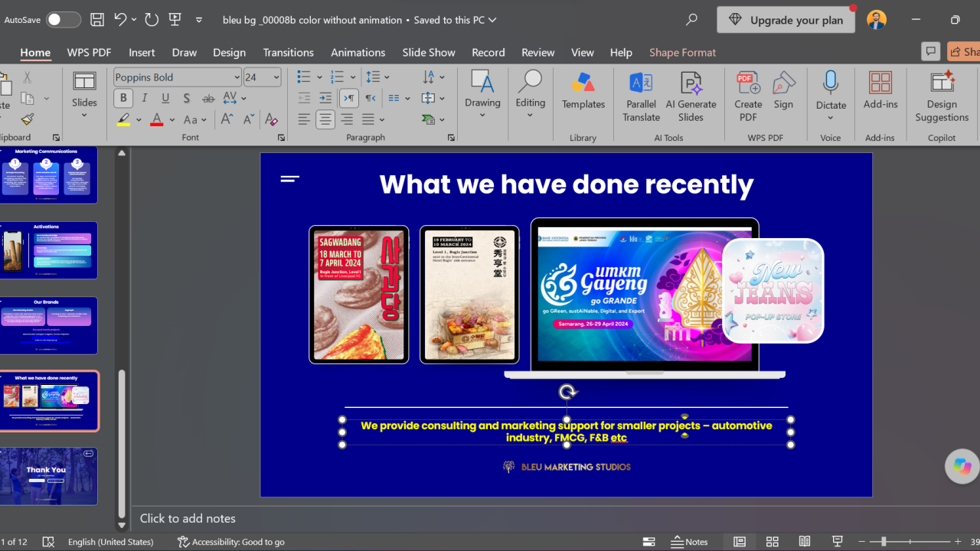The image size is (980, 551).
Task: Use the Format Painter brush
Action: 28,119
